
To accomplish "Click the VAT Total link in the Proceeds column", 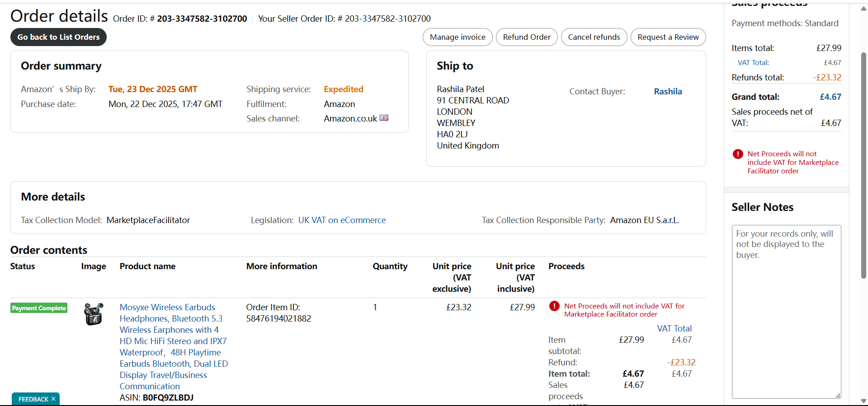I will (674, 329).
